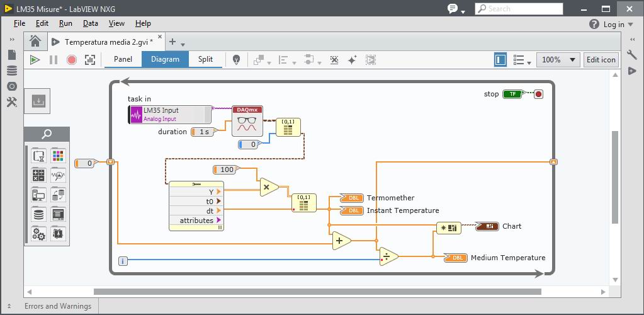Screen dimensions: 644x315
Task: Open the gears palette category
Action: click(x=39, y=234)
